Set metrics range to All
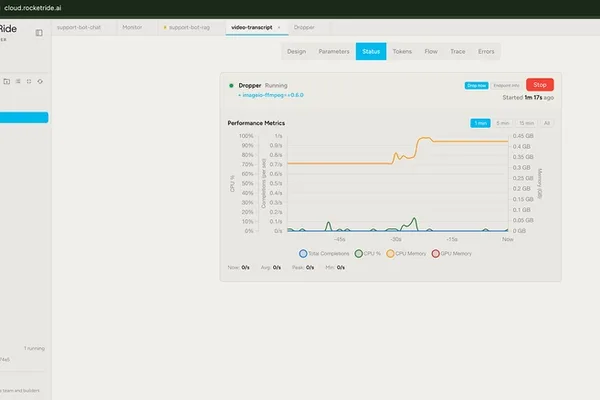 (547, 123)
